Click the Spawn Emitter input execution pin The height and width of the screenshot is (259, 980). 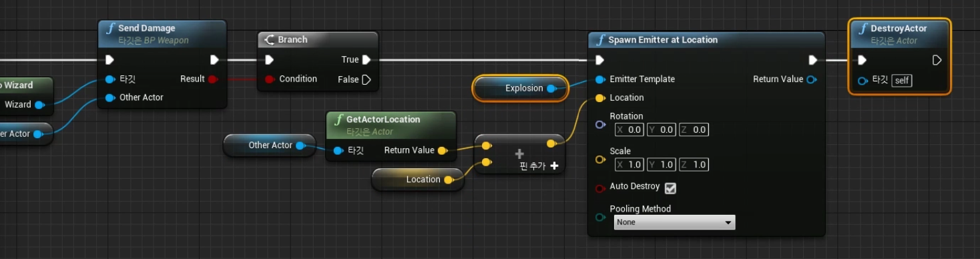pos(599,60)
